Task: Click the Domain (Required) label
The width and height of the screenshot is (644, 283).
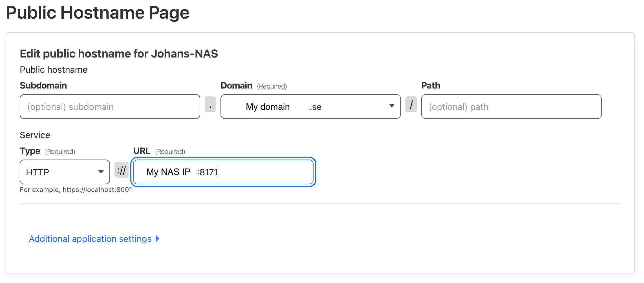Action: 254,86
